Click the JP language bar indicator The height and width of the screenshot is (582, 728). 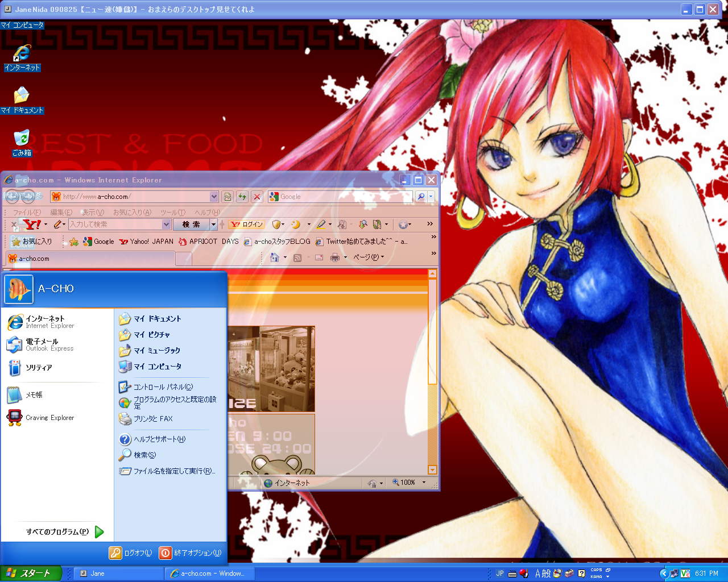pos(500,573)
